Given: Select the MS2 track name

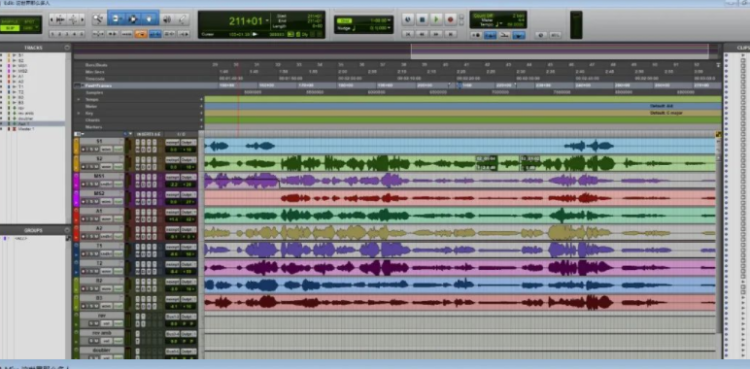Looking at the screenshot, I should [99, 193].
